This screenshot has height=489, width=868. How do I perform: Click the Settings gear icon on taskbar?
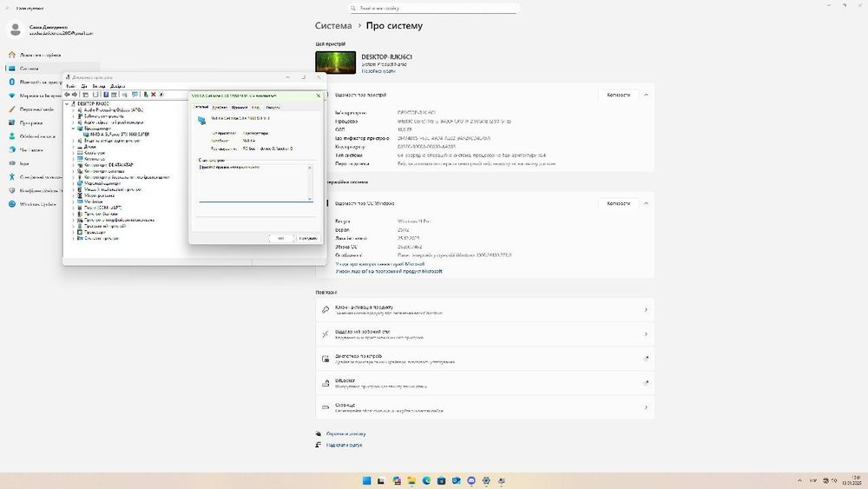tap(486, 480)
